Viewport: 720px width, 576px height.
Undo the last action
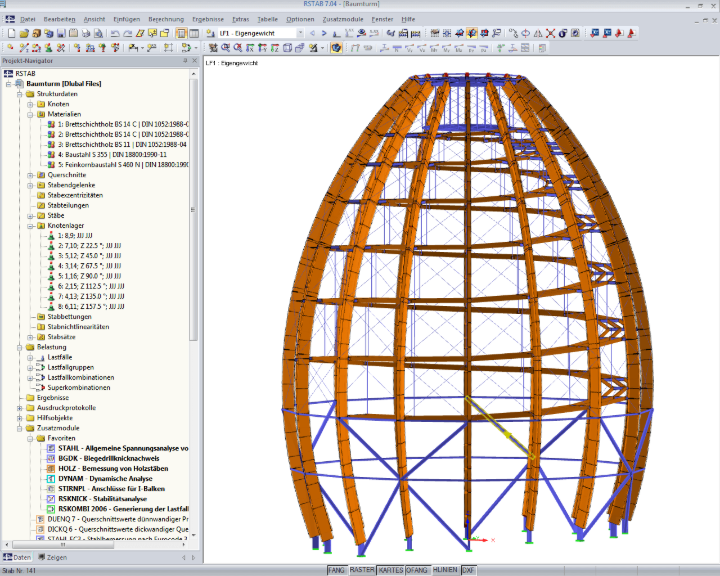[x=115, y=34]
